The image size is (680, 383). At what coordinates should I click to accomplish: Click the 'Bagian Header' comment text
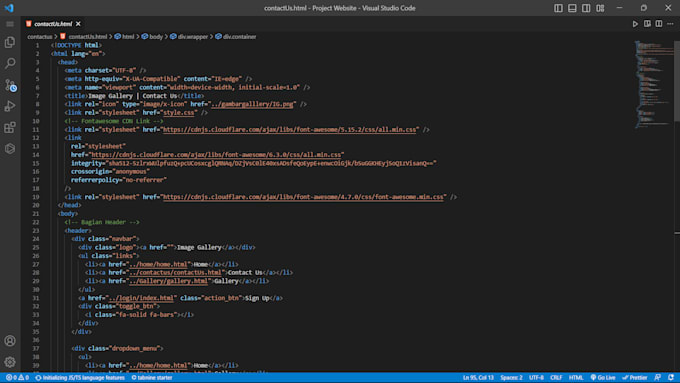(103, 222)
